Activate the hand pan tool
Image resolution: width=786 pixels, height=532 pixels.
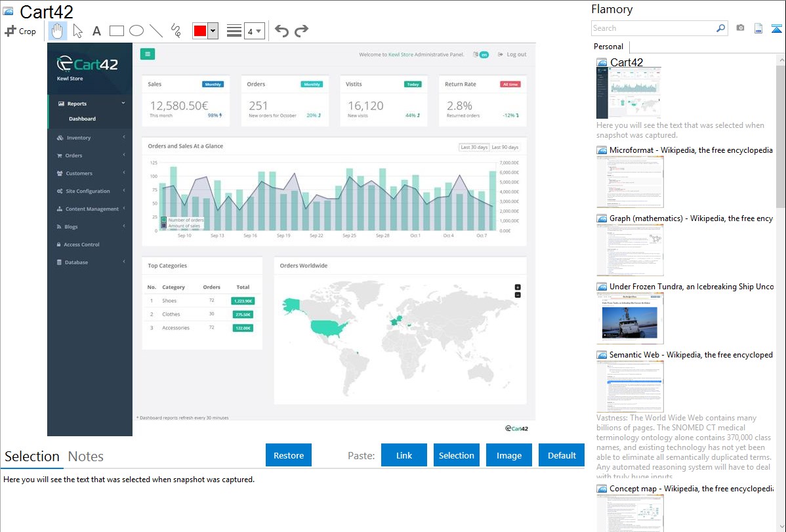coord(57,31)
